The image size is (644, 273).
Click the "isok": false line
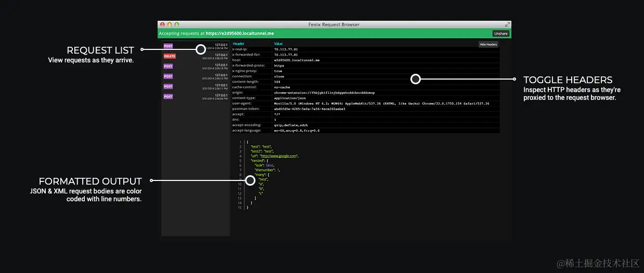(x=264, y=165)
